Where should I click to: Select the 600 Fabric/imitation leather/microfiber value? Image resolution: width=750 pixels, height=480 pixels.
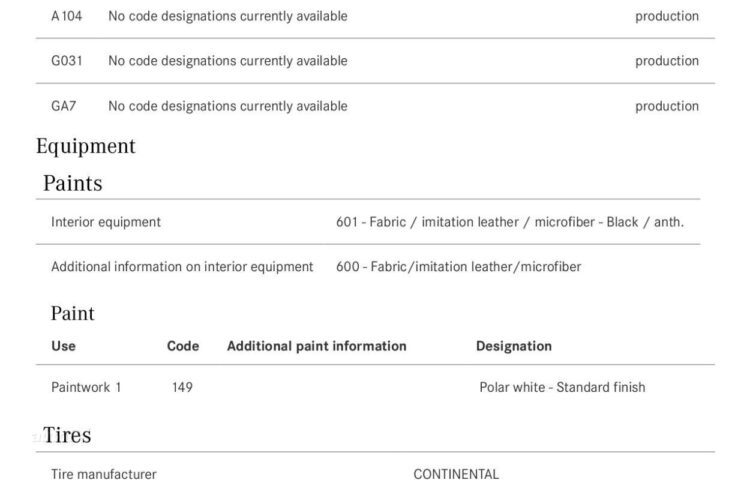point(458,267)
